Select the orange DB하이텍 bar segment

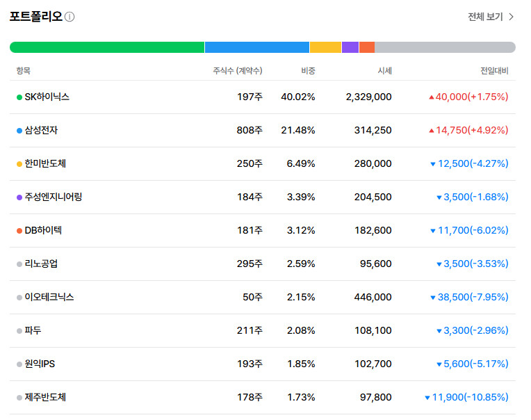click(367, 47)
